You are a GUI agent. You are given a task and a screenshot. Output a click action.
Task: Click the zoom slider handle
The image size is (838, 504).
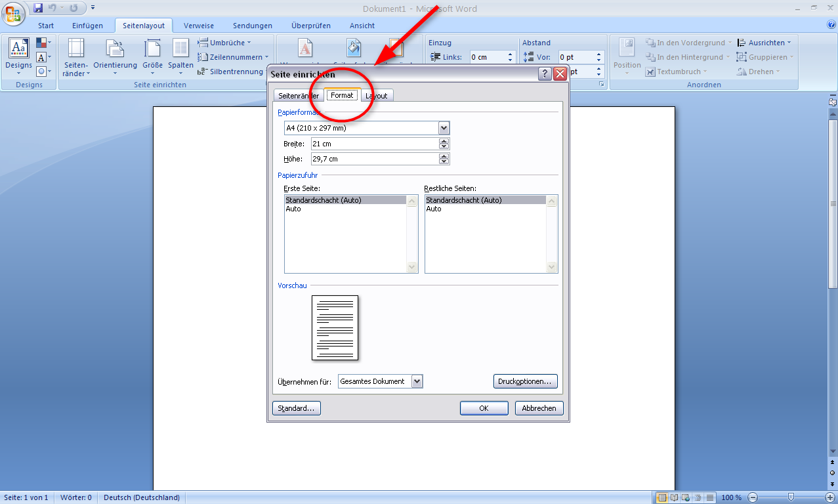point(791,497)
